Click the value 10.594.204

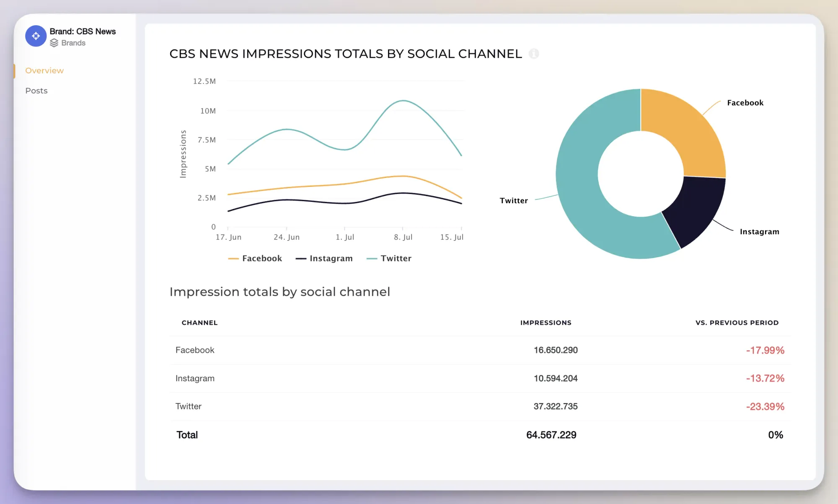556,378
